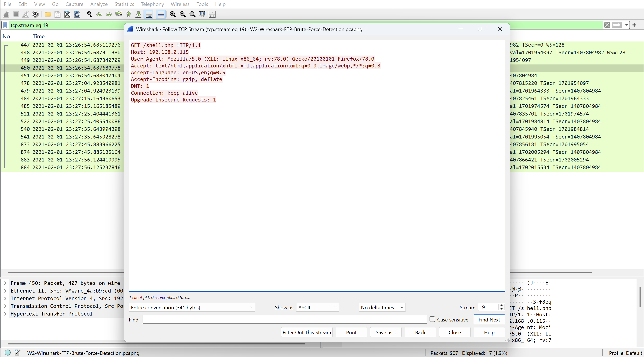
Task: Click Close button in stream dialog
Action: point(454,332)
